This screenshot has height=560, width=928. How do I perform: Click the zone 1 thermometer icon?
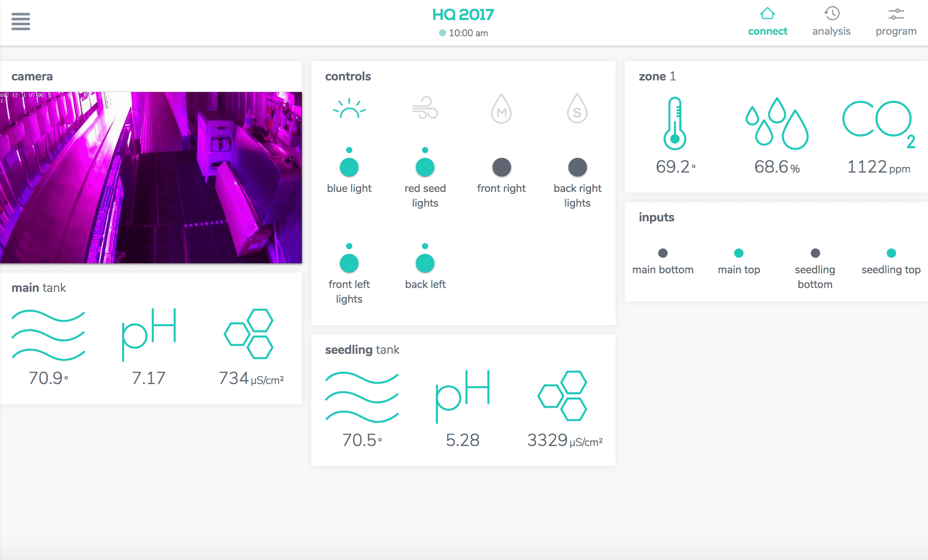[x=675, y=123]
